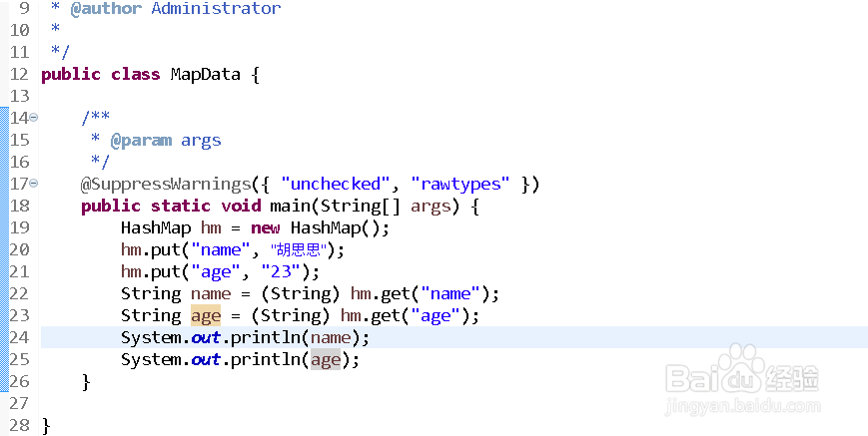The width and height of the screenshot is (868, 436).
Task: Click the HashMap() constructor call
Action: point(336,228)
